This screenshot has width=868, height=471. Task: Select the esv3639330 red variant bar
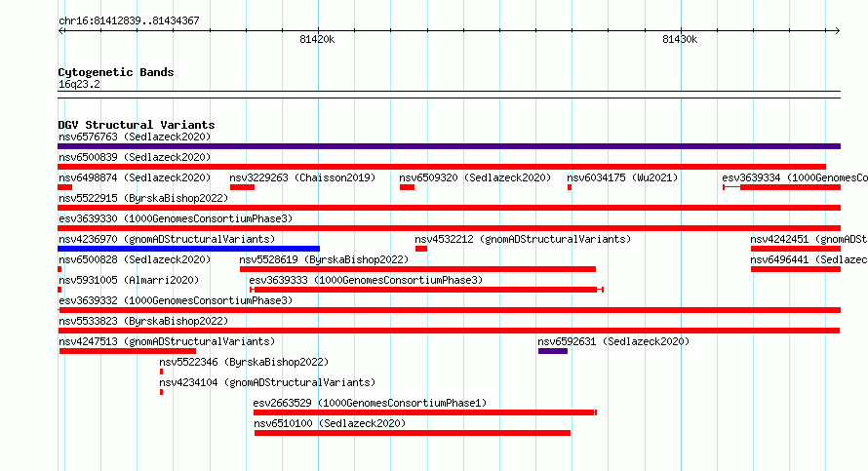[449, 228]
